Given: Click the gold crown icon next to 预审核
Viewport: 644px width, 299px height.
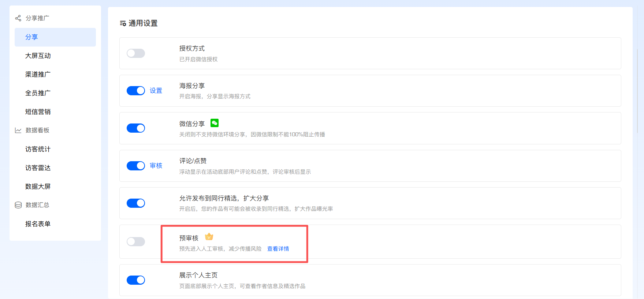Looking at the screenshot, I should 209,237.
